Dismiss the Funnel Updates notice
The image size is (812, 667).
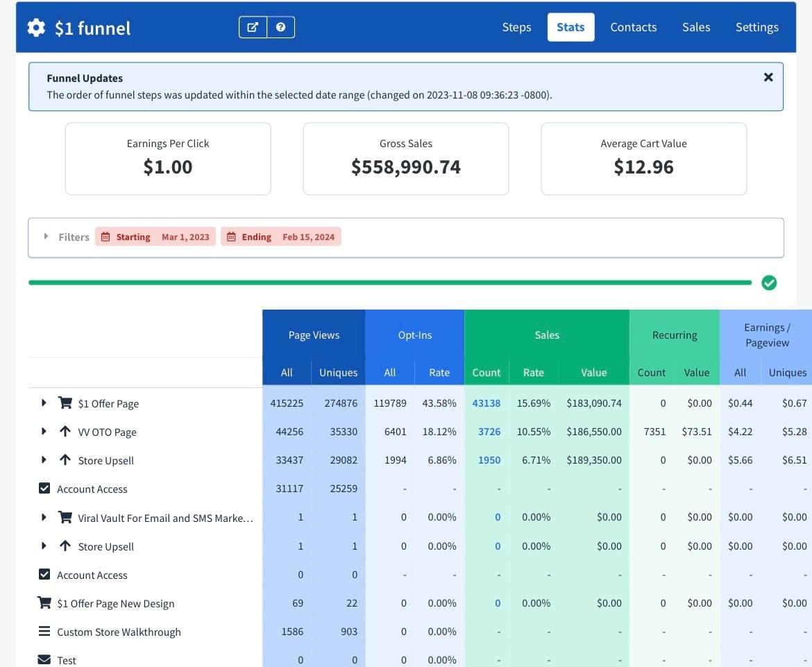tap(768, 78)
